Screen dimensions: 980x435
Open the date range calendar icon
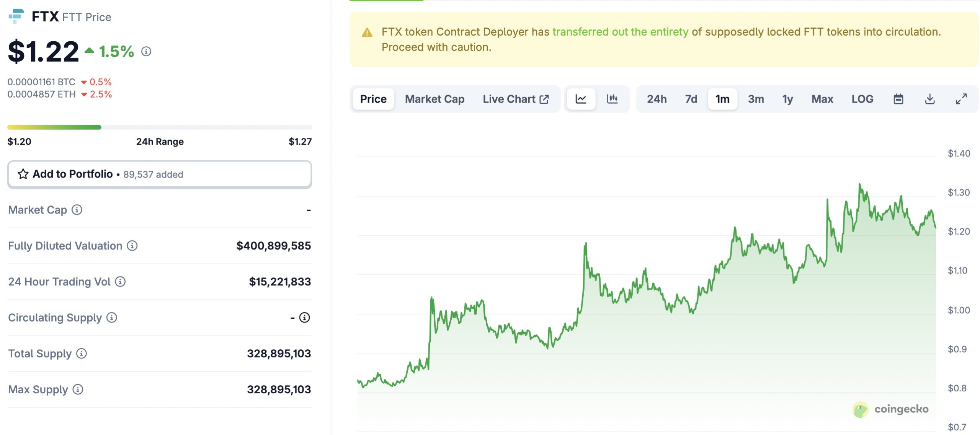point(898,99)
